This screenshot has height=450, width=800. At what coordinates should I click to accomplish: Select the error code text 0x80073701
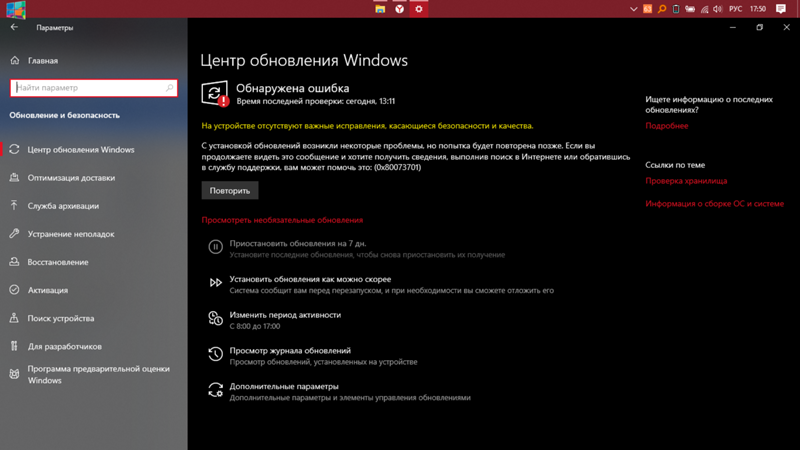(x=397, y=167)
